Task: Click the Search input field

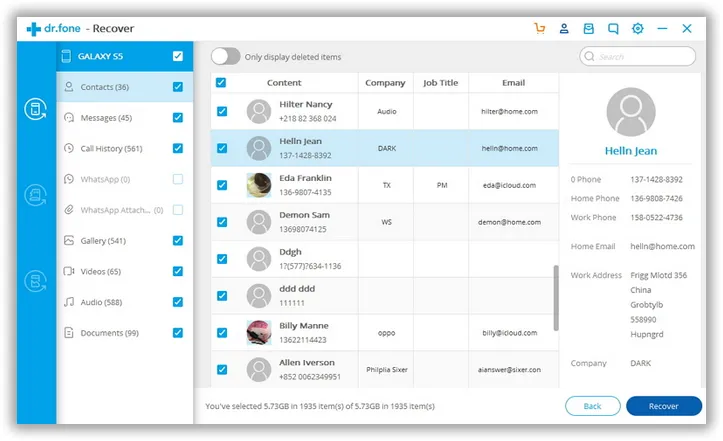Action: click(642, 57)
